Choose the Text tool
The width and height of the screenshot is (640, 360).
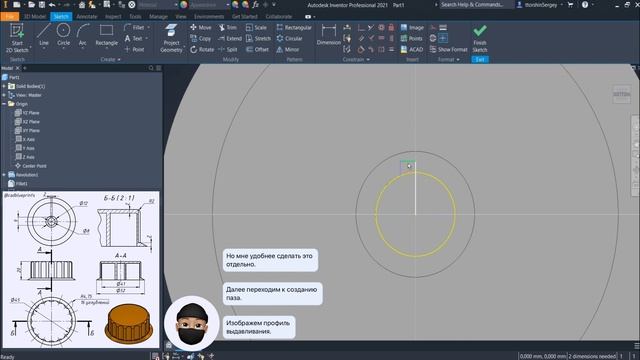click(133, 38)
